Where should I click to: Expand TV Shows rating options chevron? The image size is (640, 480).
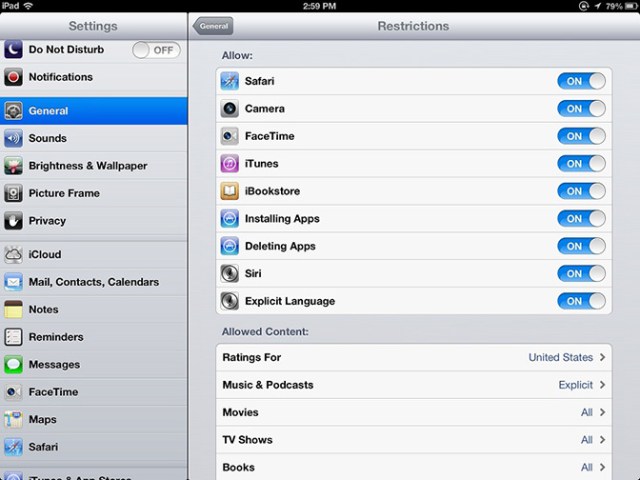coord(602,440)
